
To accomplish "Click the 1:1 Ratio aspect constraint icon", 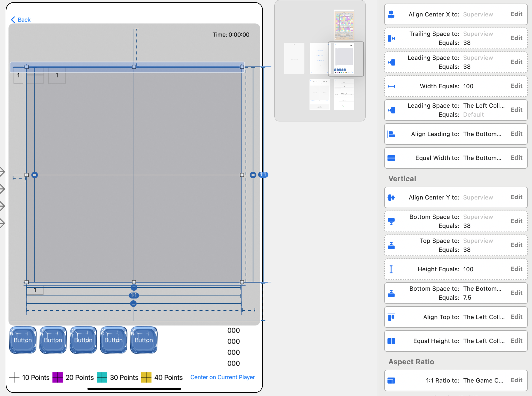I will tap(391, 380).
